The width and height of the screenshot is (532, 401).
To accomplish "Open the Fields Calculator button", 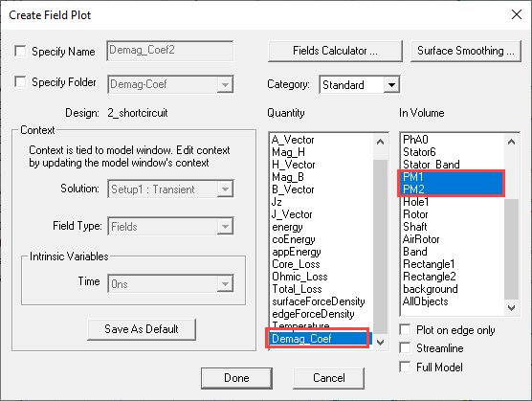I will [x=335, y=51].
